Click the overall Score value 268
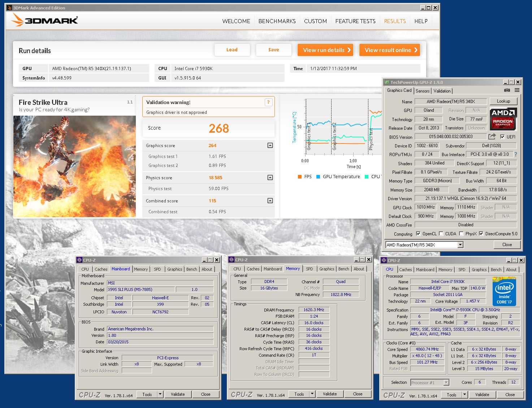 pyautogui.click(x=219, y=128)
